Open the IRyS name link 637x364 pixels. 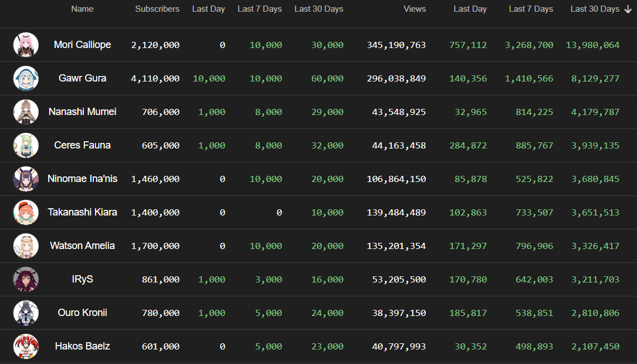pyautogui.click(x=83, y=279)
